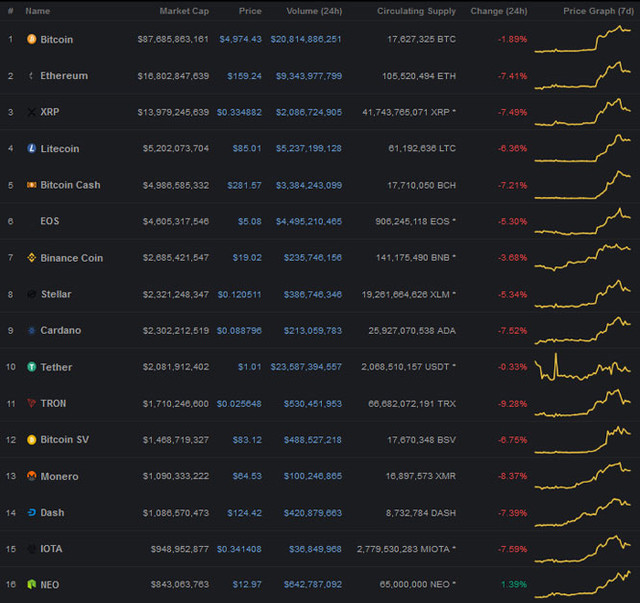The image size is (640, 603).
Task: Open Tether 7-day price graph
Action: pos(583,367)
